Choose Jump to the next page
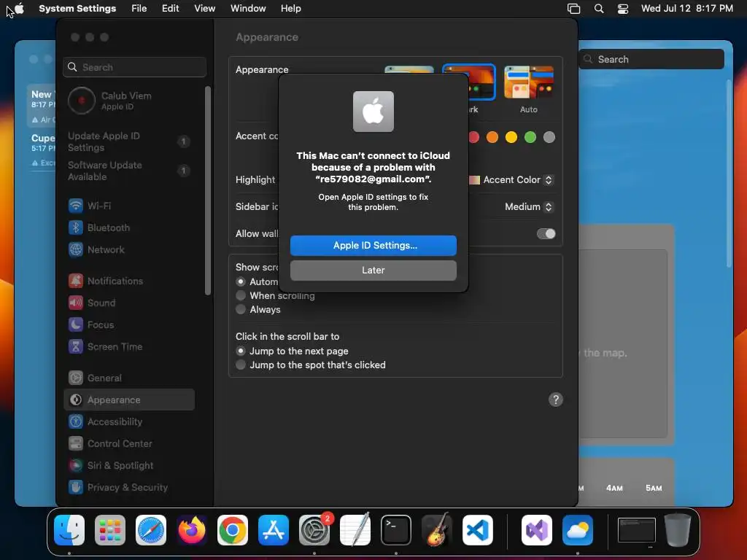This screenshot has height=560, width=747. click(241, 351)
